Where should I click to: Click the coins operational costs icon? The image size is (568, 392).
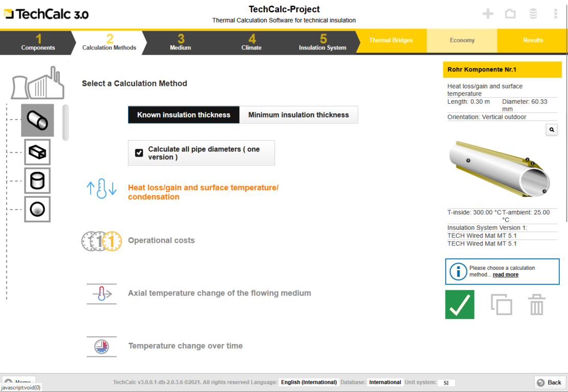click(x=101, y=241)
